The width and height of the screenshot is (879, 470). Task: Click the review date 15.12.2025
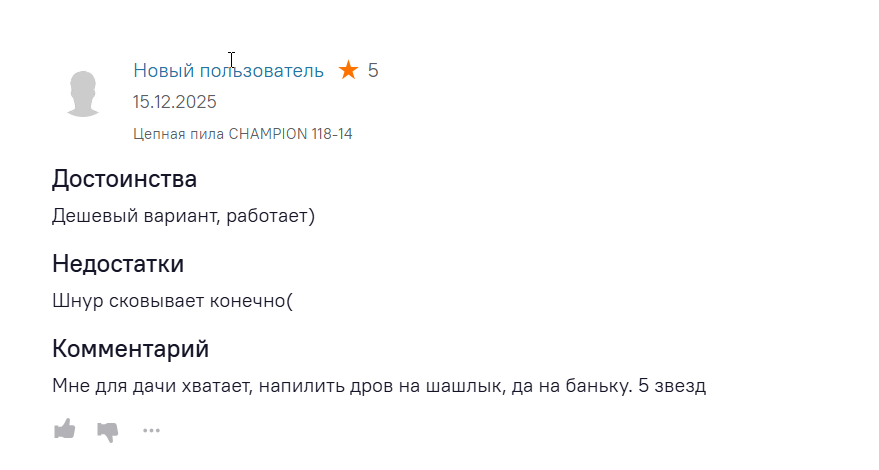[174, 102]
